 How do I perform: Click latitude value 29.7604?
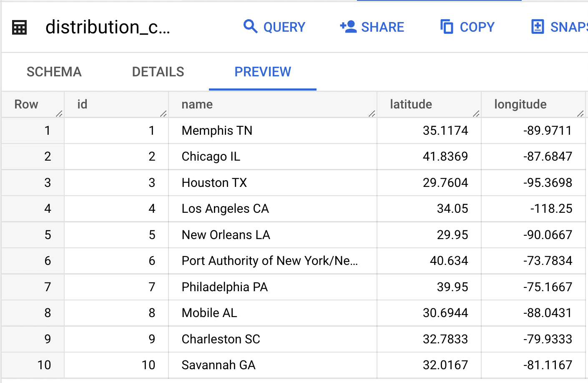click(445, 183)
